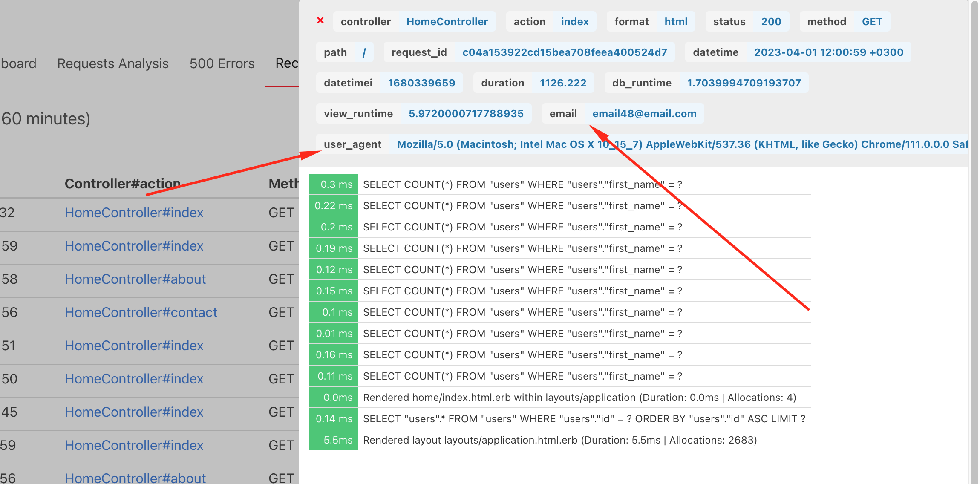
Task: Click the HomeController#contact link
Action: tap(141, 312)
